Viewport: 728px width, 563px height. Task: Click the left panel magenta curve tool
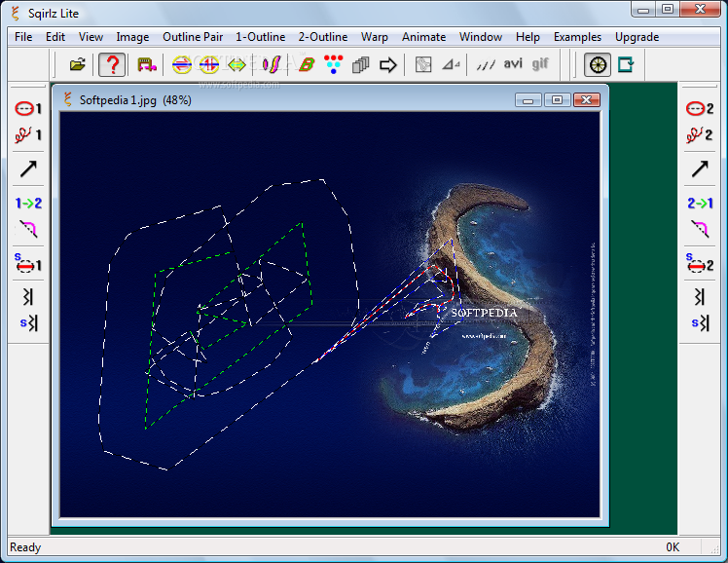(28, 229)
